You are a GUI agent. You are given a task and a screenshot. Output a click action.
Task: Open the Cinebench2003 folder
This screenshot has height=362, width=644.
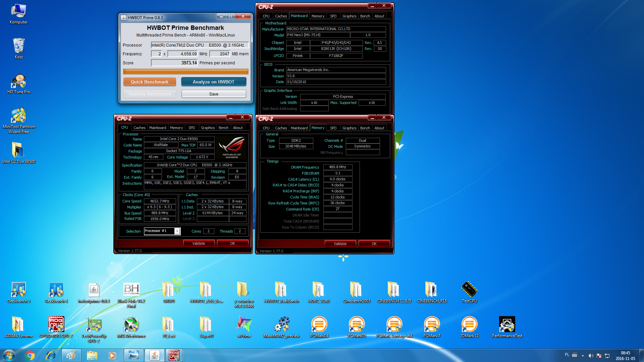357,293
